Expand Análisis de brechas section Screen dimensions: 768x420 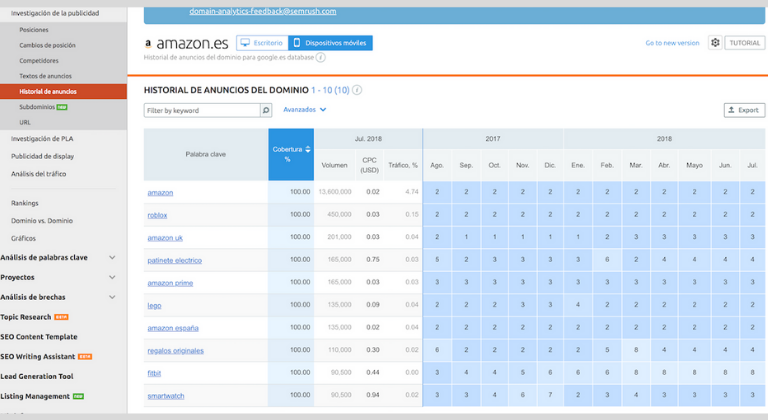112,297
